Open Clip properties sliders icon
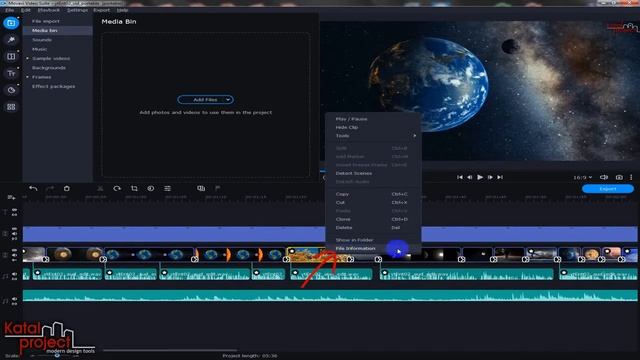640x360 pixels. click(167, 188)
